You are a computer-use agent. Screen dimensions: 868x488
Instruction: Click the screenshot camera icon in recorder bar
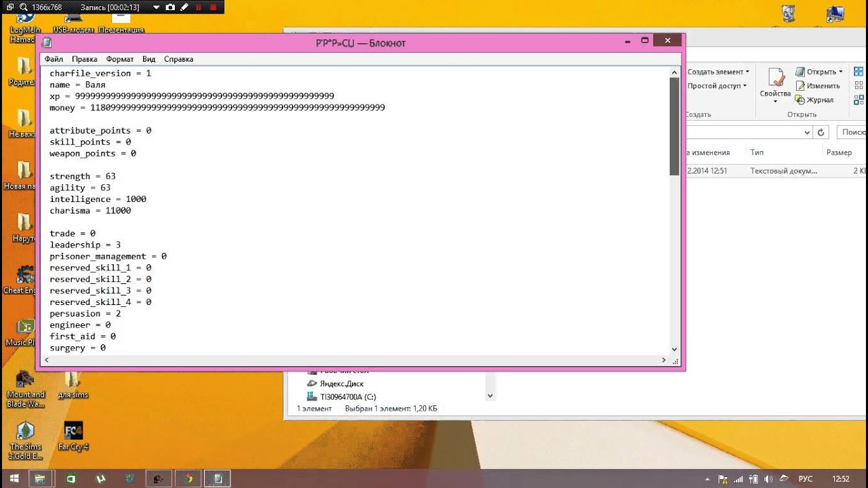tap(170, 7)
